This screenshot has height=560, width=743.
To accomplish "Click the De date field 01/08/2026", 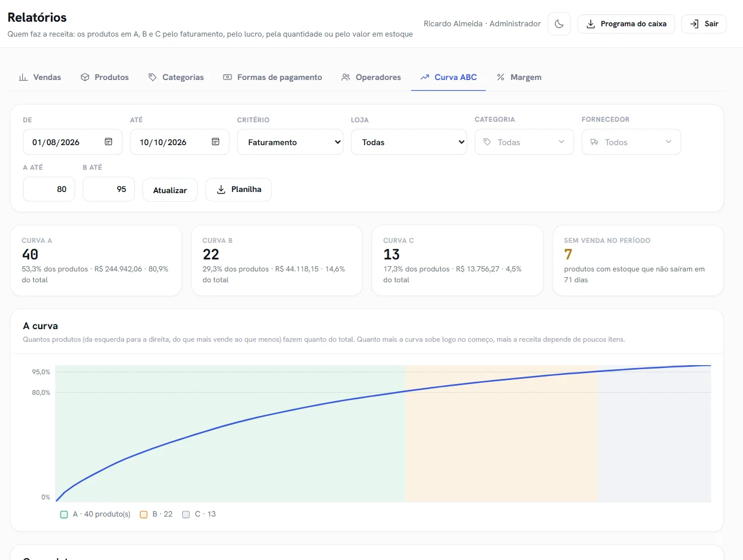I will coord(73,142).
